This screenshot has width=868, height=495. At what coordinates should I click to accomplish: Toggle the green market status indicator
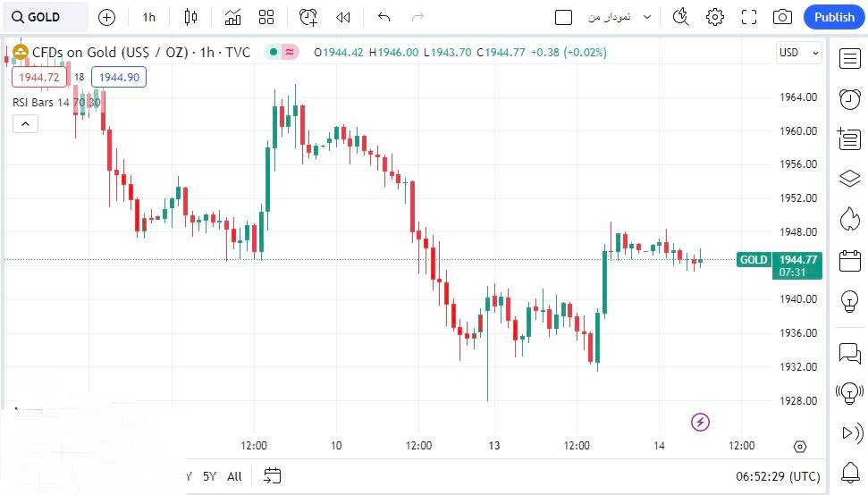coord(272,53)
